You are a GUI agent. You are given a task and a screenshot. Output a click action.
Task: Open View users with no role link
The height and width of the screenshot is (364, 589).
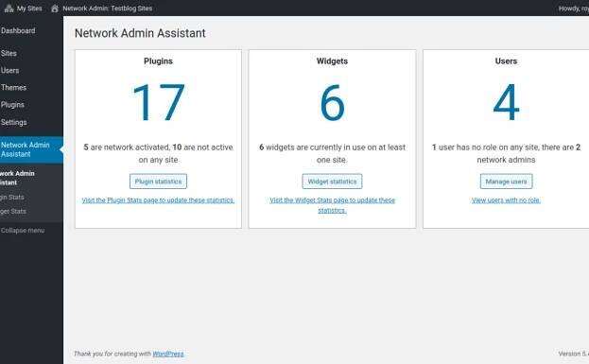[x=506, y=200]
